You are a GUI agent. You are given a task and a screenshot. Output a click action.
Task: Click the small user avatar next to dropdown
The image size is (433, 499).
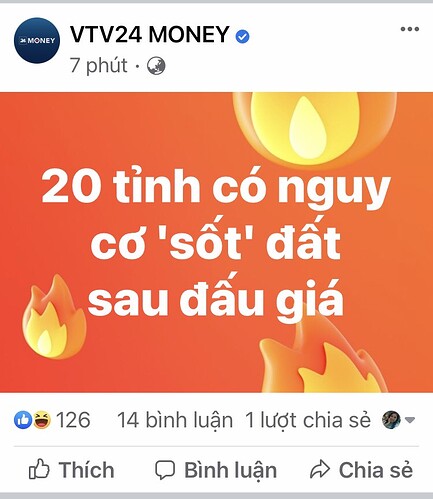391,420
